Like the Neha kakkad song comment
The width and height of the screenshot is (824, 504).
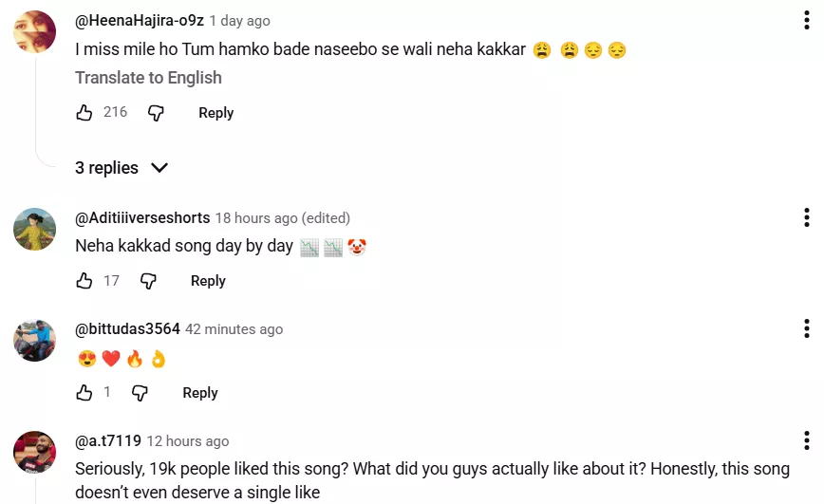[84, 281]
